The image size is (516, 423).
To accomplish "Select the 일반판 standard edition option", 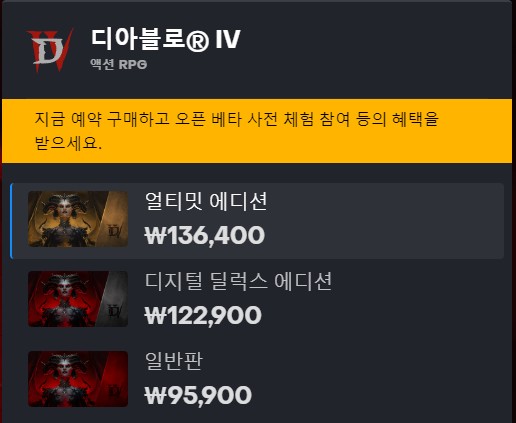I will (x=257, y=379).
